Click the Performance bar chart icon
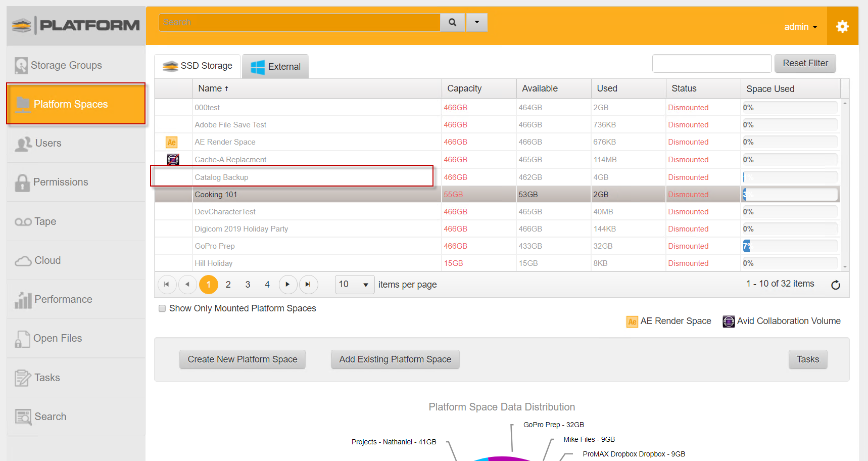Image resolution: width=868 pixels, height=461 pixels. coord(23,300)
